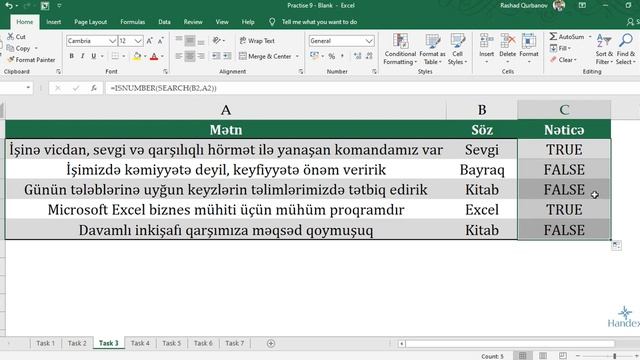Click the Orientation text rotate icon
Screen dimensions: 640x360
coord(216,40)
